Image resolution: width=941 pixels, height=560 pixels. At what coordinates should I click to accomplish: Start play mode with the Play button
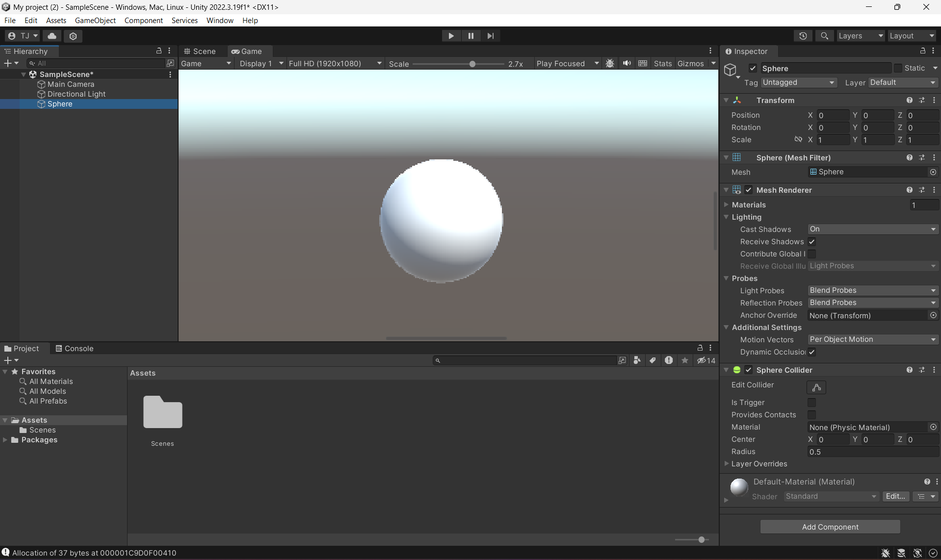(451, 36)
